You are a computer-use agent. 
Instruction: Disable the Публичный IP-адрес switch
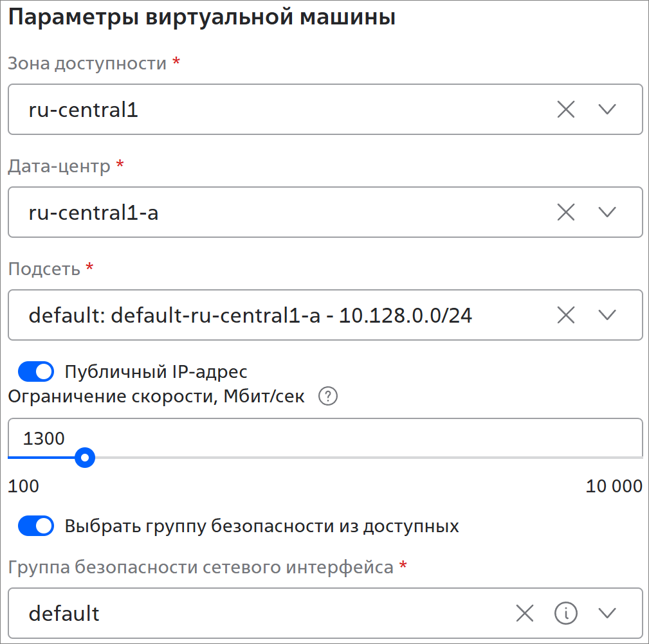(36, 371)
